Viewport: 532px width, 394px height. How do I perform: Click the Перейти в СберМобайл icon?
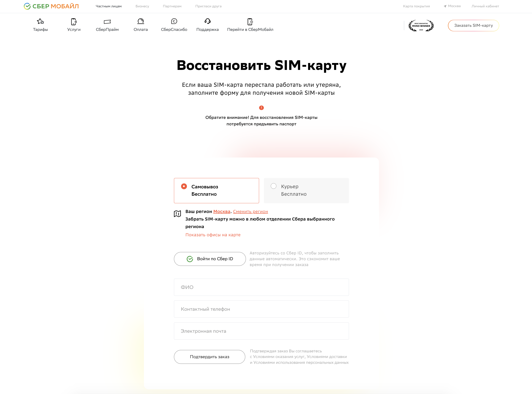250,21
